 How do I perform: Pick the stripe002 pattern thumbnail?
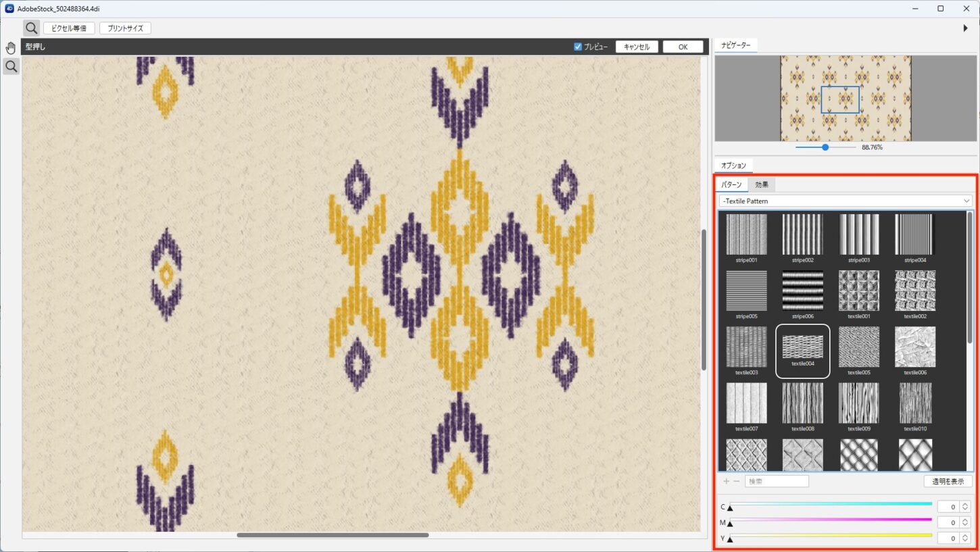(x=802, y=234)
